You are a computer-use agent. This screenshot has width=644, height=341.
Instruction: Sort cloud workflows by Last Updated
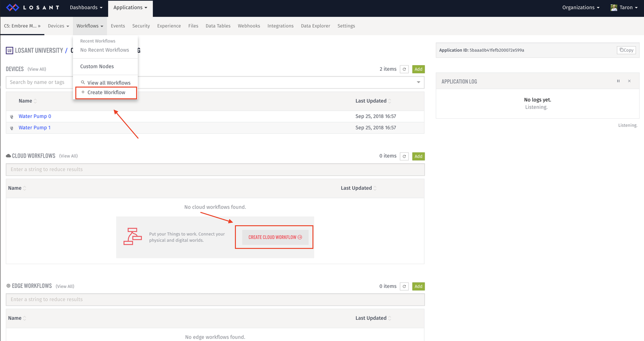click(x=359, y=188)
